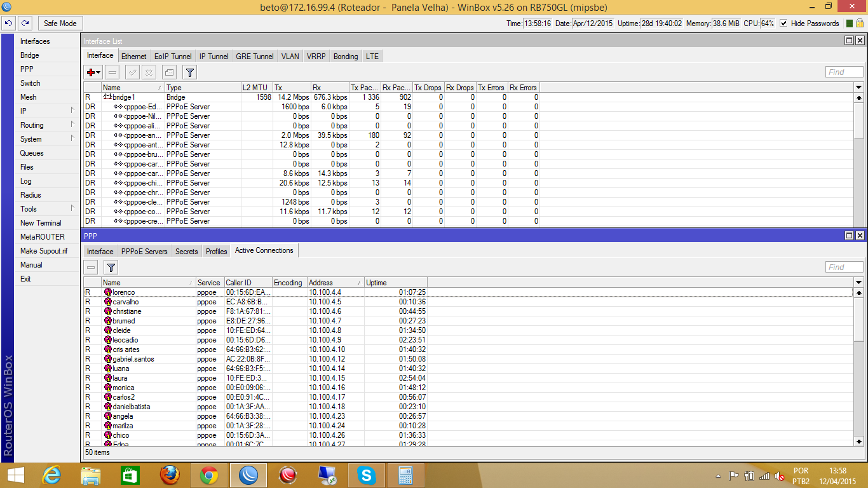Launch Firefox from taskbar
The image size is (868, 488).
169,475
